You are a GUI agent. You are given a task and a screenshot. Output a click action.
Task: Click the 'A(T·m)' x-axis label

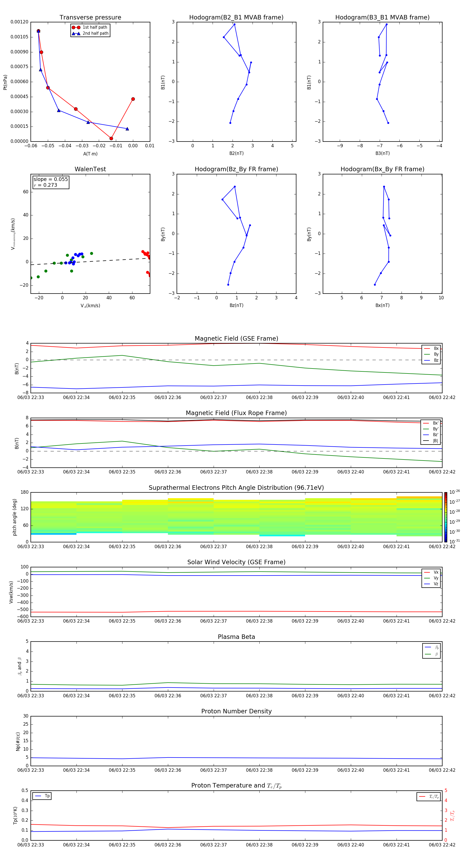pyautogui.click(x=90, y=154)
